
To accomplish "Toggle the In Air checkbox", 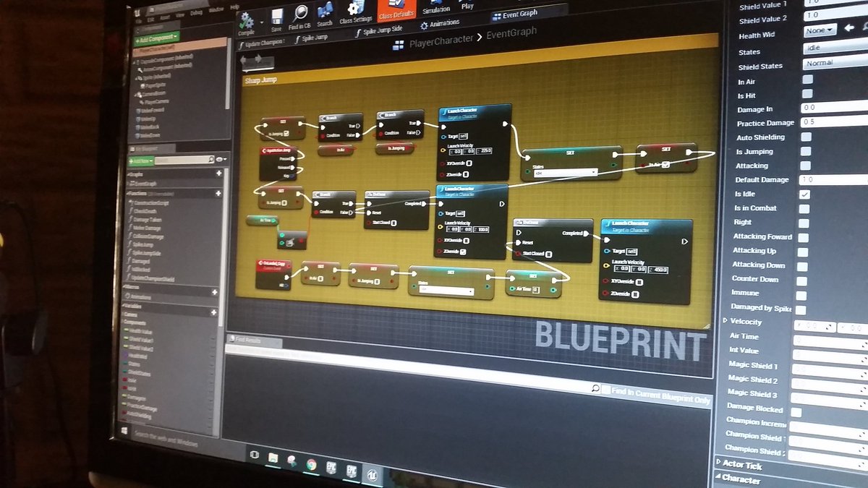I will point(807,80).
